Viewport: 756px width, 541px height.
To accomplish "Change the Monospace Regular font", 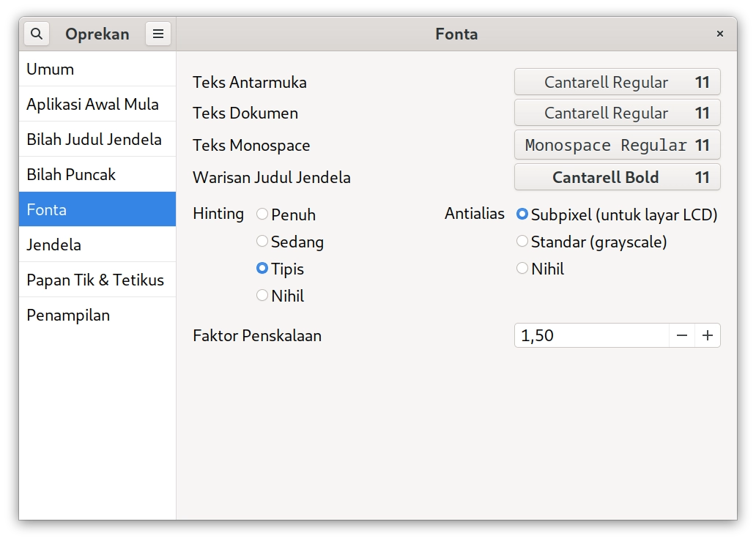I will tap(617, 145).
